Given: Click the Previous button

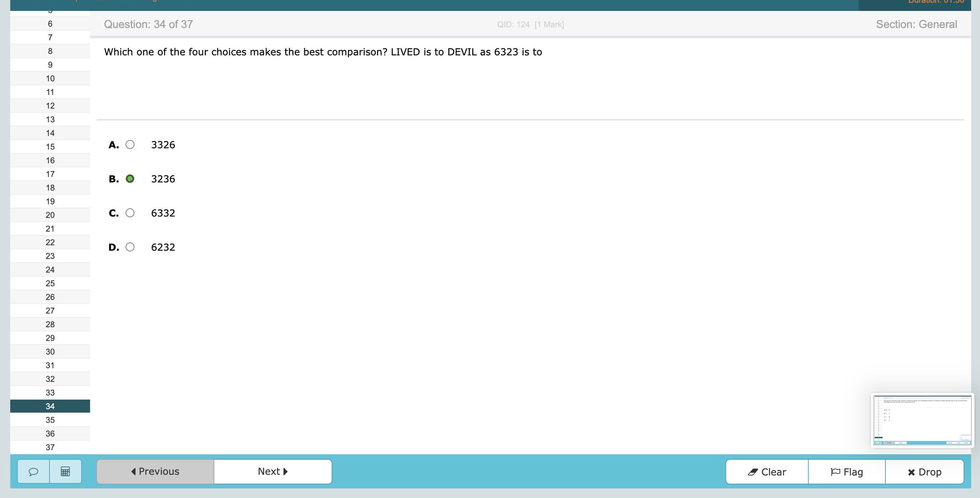Looking at the screenshot, I should coord(155,471).
